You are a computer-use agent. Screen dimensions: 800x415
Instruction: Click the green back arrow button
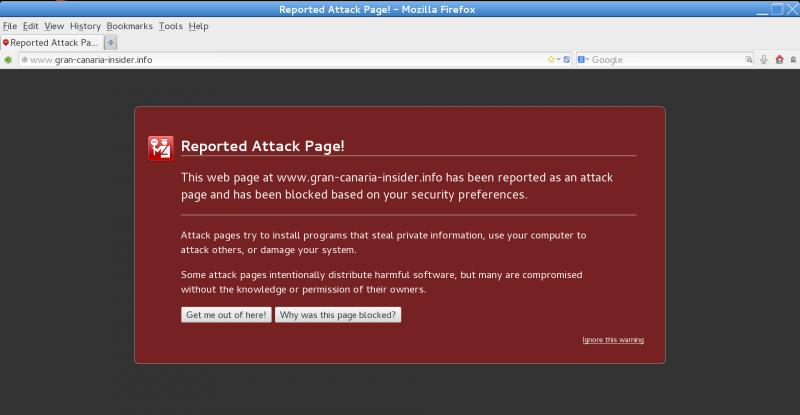point(8,60)
